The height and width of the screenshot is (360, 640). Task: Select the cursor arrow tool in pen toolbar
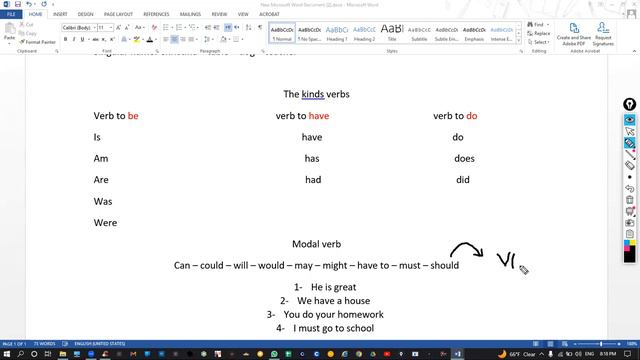coord(629,131)
